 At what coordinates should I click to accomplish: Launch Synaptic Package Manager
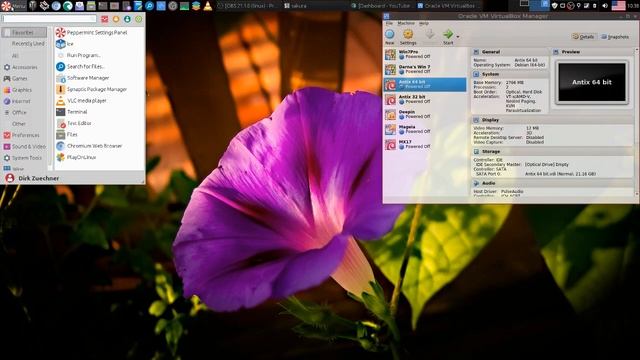pyautogui.click(x=99, y=89)
